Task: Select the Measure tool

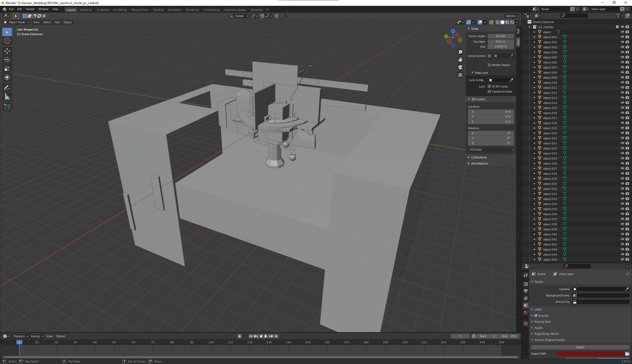Action: tap(7, 97)
